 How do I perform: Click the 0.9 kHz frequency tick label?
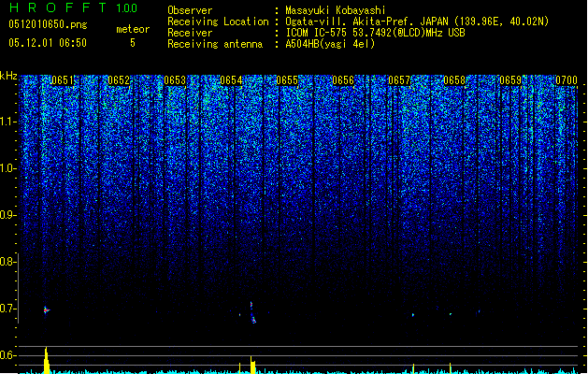point(8,215)
